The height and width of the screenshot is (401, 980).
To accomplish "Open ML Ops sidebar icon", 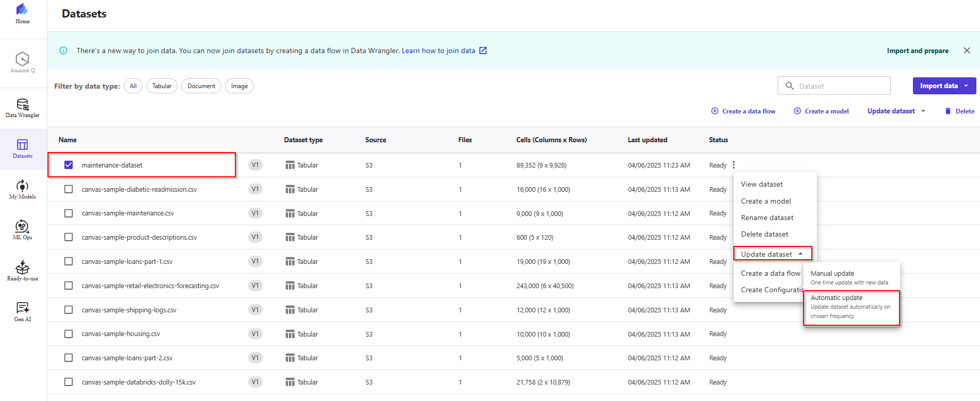I will point(22,230).
